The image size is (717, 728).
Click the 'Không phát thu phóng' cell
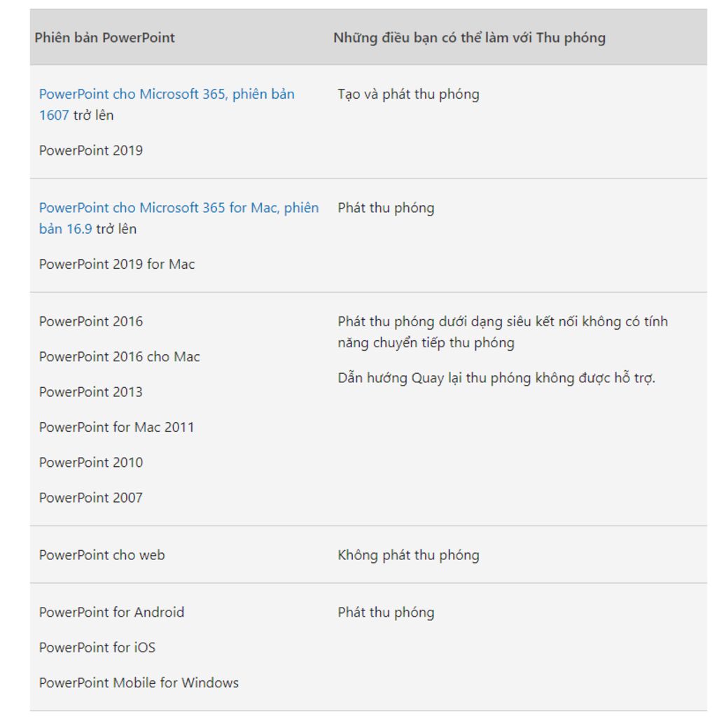[408, 555]
